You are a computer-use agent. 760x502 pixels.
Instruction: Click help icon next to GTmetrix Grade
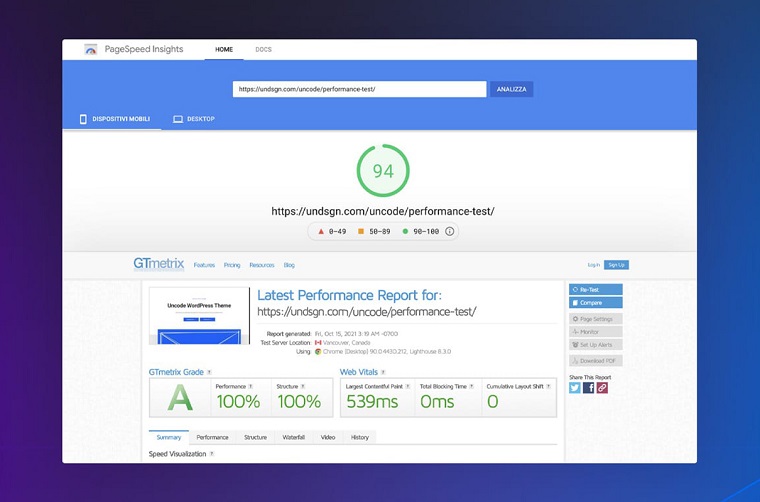tap(209, 372)
